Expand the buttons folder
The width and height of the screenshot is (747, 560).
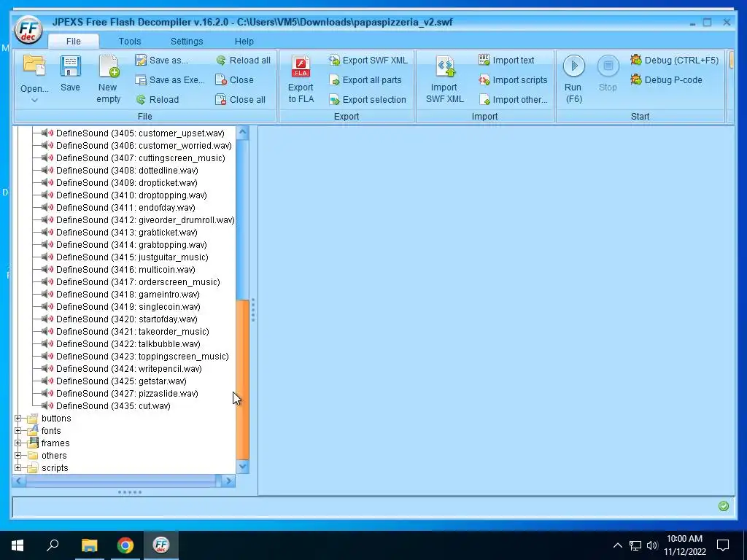pos(18,418)
